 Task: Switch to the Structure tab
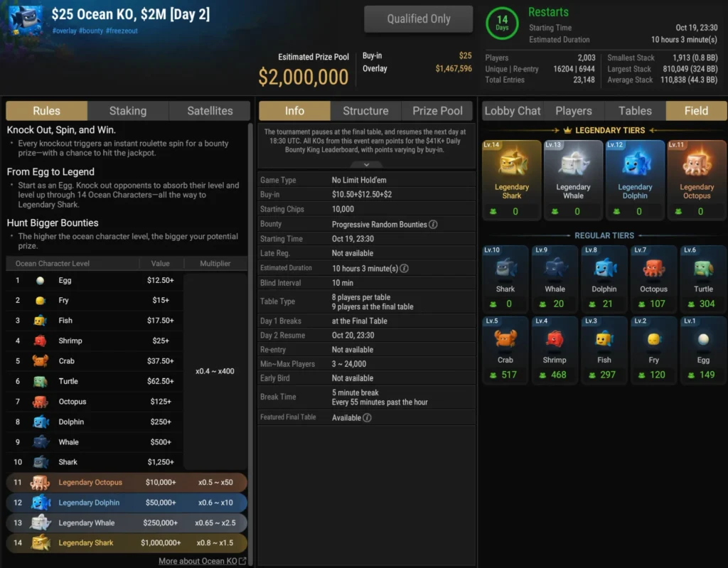tap(365, 111)
